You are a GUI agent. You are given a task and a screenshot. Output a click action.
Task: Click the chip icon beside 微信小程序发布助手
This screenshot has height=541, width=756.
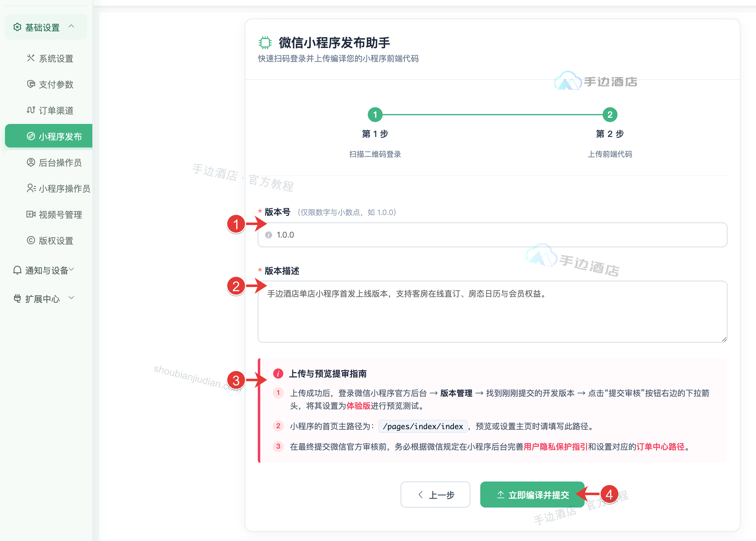(x=265, y=43)
